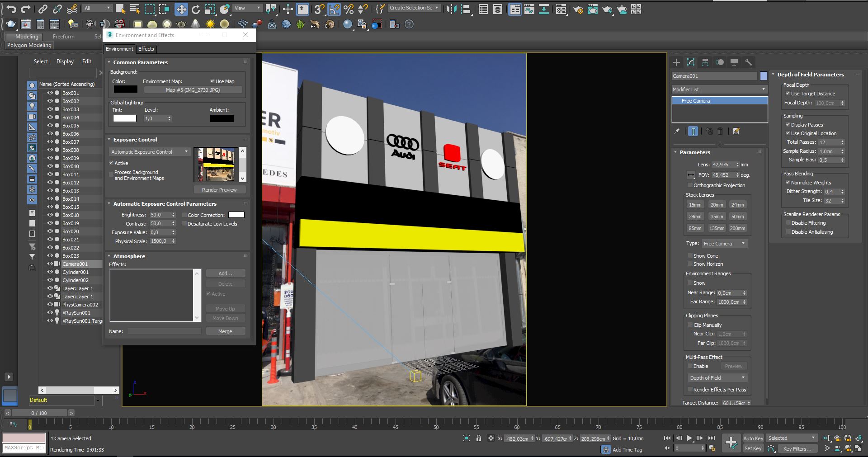Switch to the Effects tab
This screenshot has width=868, height=457.
(146, 49)
